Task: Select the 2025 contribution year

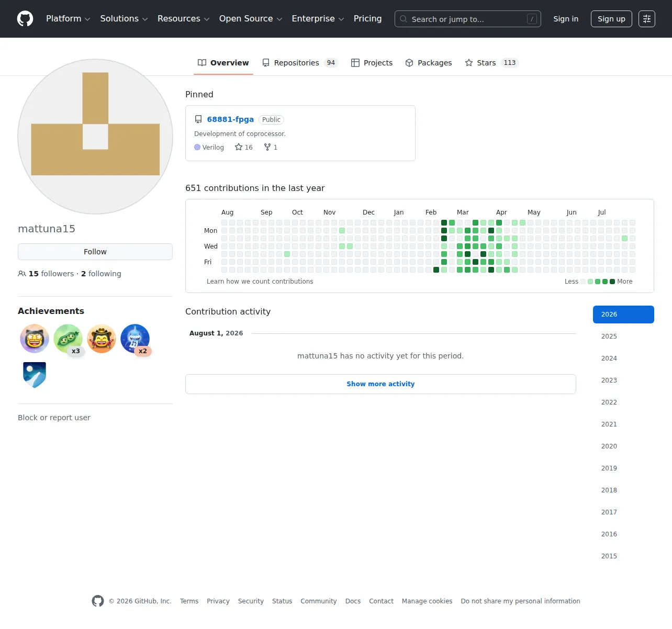Action: pos(623,336)
